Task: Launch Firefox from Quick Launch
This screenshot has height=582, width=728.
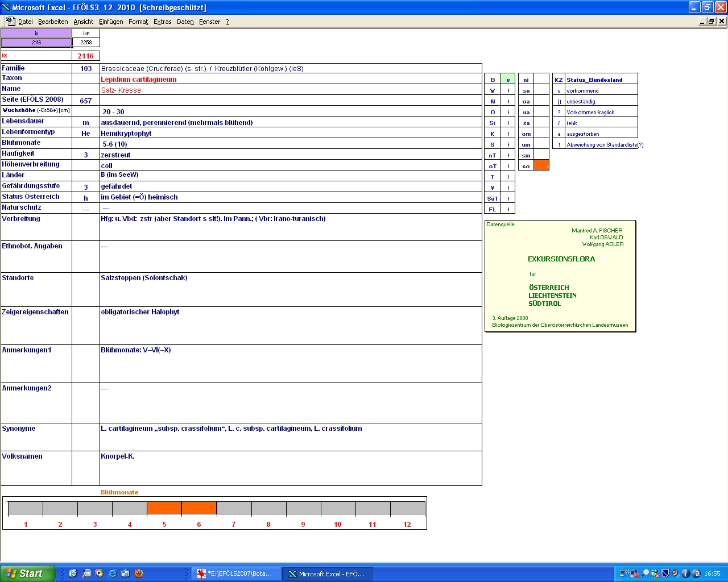Action: 138,573
